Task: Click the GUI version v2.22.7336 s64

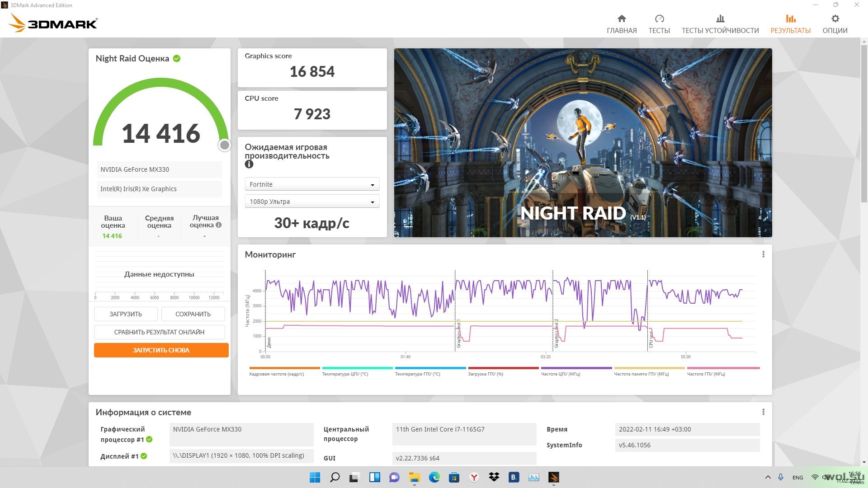Action: (x=464, y=458)
